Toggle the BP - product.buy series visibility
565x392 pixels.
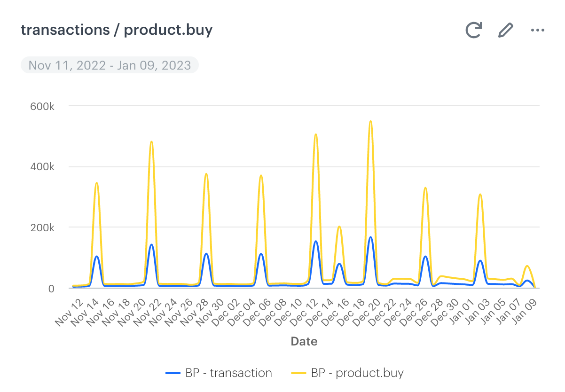[356, 373]
